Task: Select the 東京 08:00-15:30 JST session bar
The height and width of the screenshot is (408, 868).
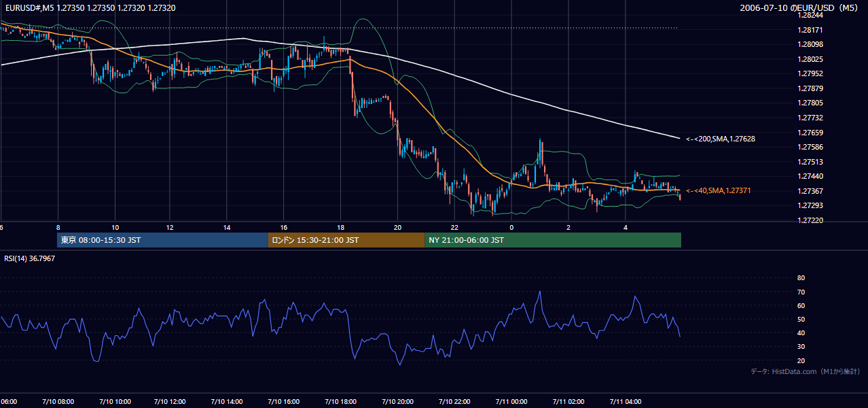Action: [x=163, y=240]
